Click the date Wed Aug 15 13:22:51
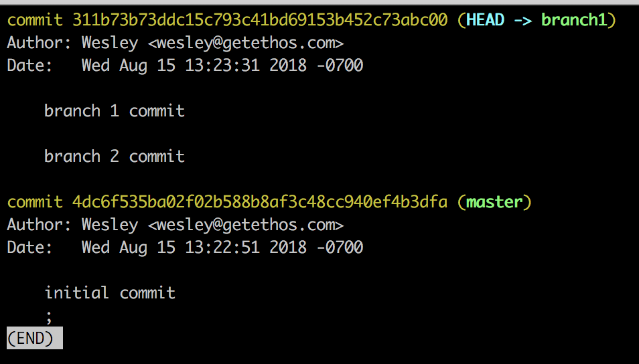The width and height of the screenshot is (639, 364). (171, 248)
